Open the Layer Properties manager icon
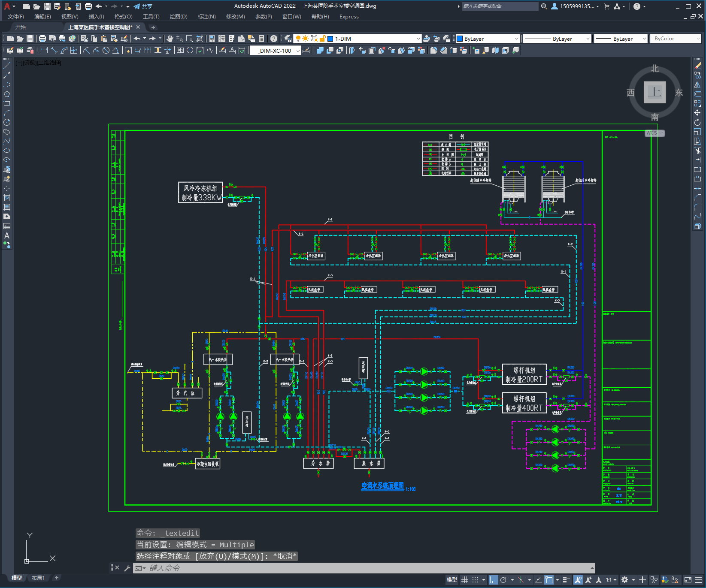Viewport: 706px width, 588px height. pos(288,39)
